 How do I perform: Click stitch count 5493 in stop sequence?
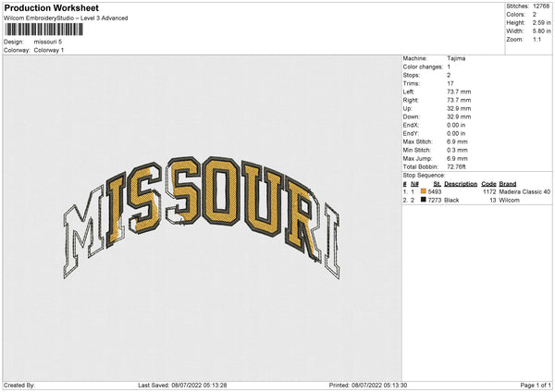click(435, 191)
